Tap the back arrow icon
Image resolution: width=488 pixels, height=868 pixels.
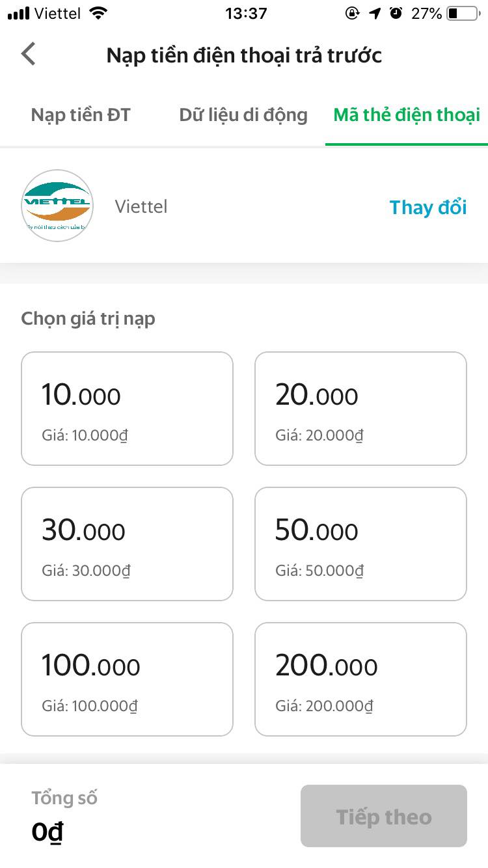(x=29, y=54)
